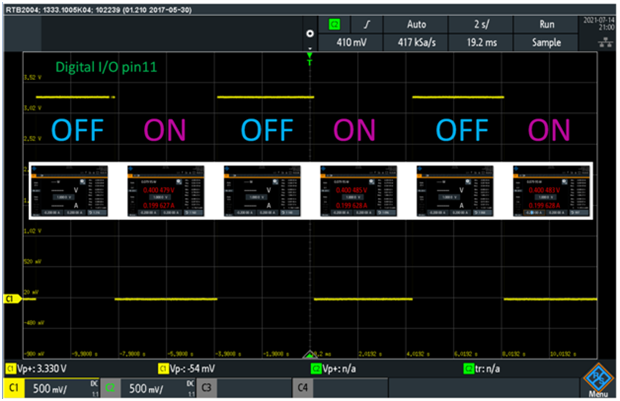Open thumbnail showing 0.400 479 V
Viewport: 620px width, 401px height.
166,191
